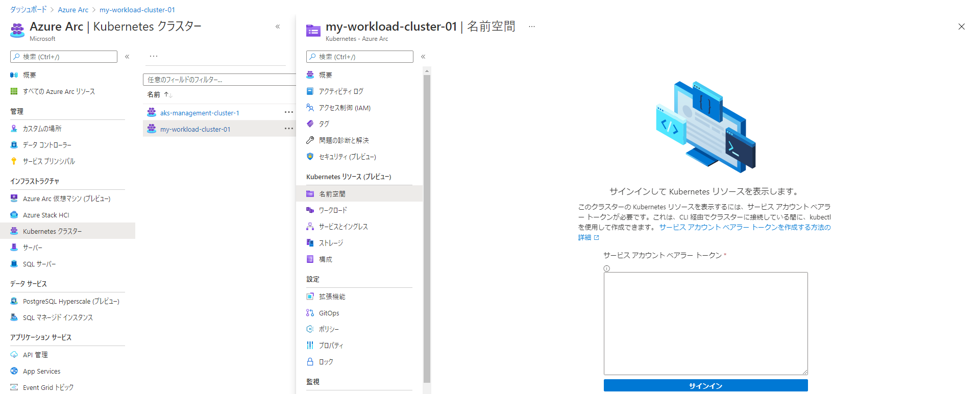The height and width of the screenshot is (394, 980).
Task: Focus the cluster menu 検索 box
Action: (x=360, y=57)
